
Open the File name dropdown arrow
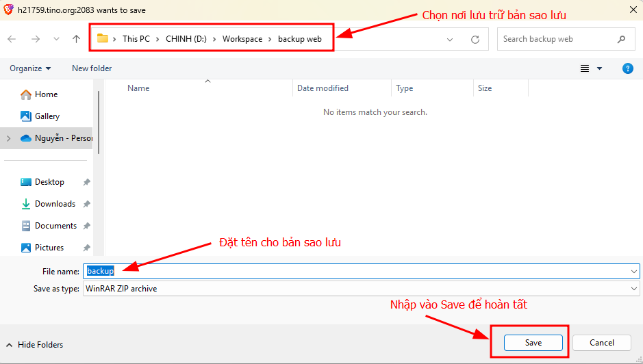pyautogui.click(x=634, y=272)
